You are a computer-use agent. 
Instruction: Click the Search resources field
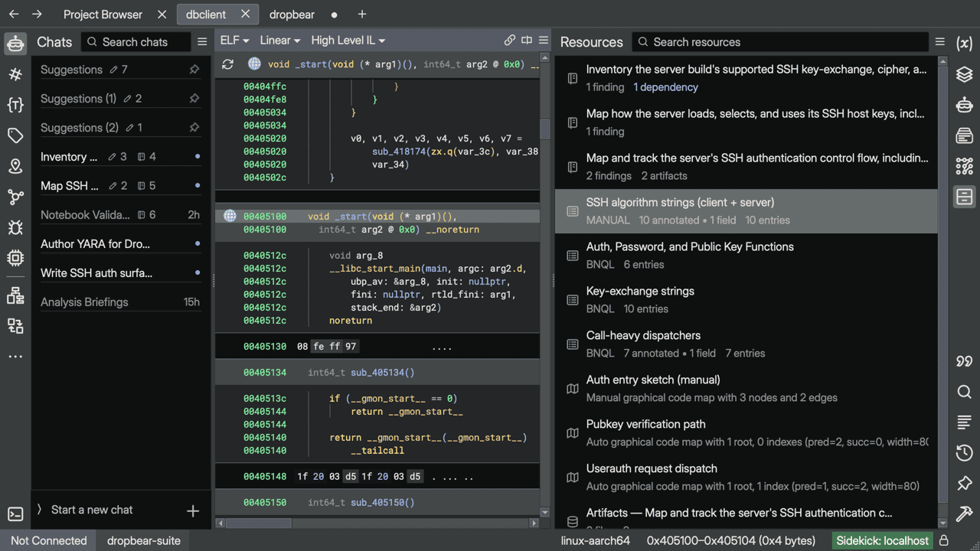click(779, 42)
